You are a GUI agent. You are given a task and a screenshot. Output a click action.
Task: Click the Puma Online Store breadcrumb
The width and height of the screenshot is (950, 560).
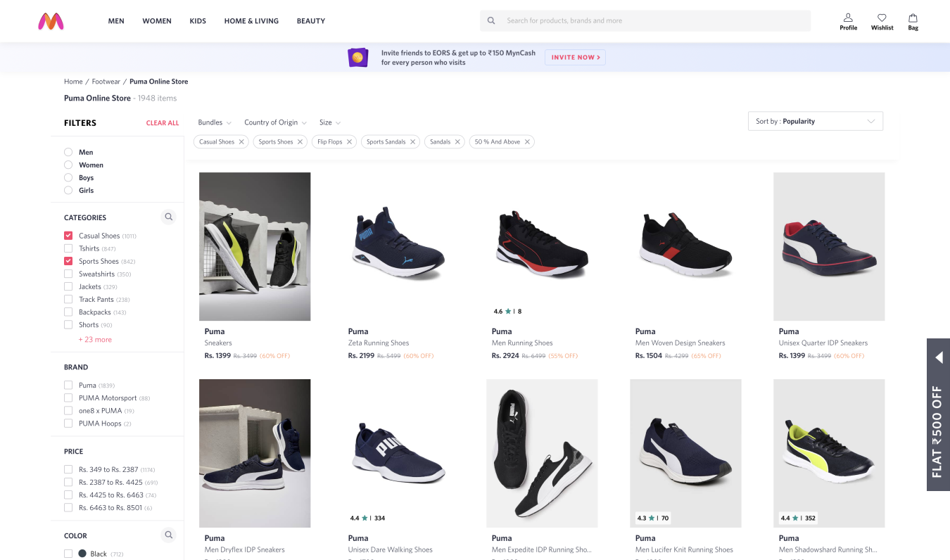[x=159, y=82]
